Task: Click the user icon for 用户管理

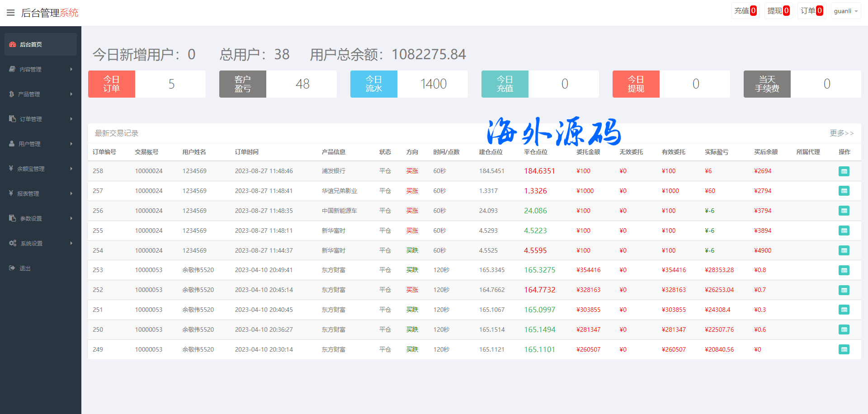Action: click(12, 144)
